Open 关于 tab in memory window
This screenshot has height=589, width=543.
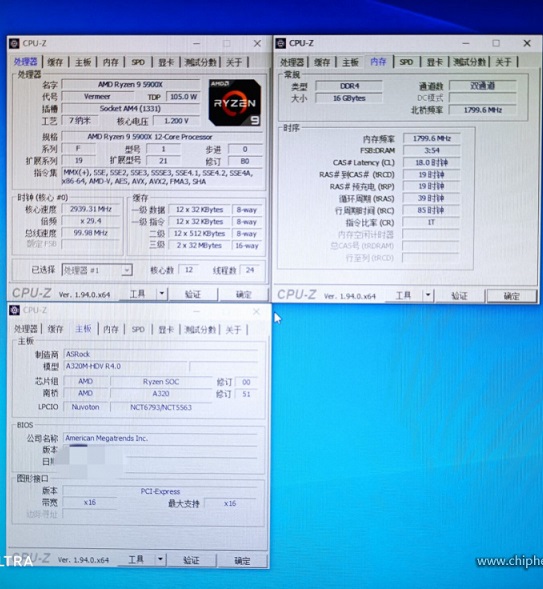pyautogui.click(x=503, y=62)
